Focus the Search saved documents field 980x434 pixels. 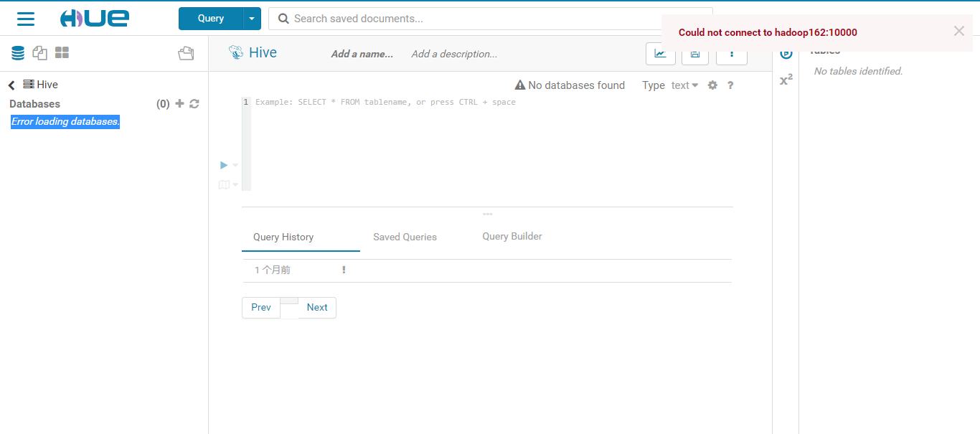[x=491, y=19]
